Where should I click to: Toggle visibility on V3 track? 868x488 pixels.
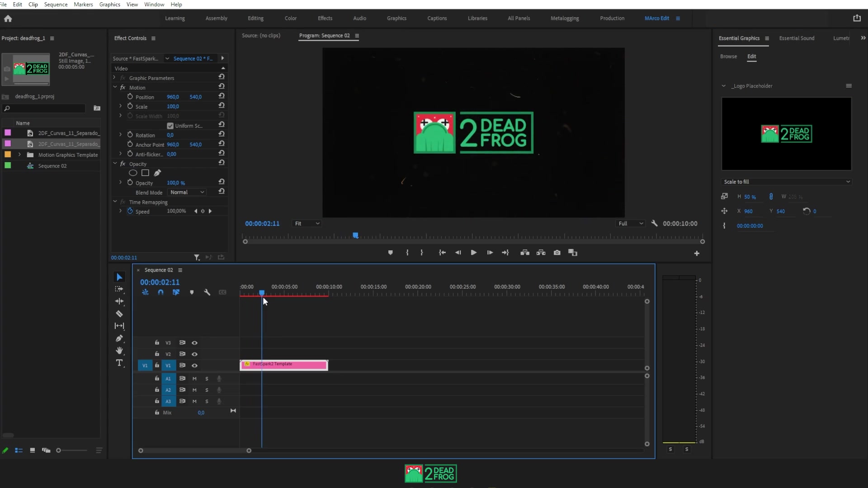tap(194, 343)
